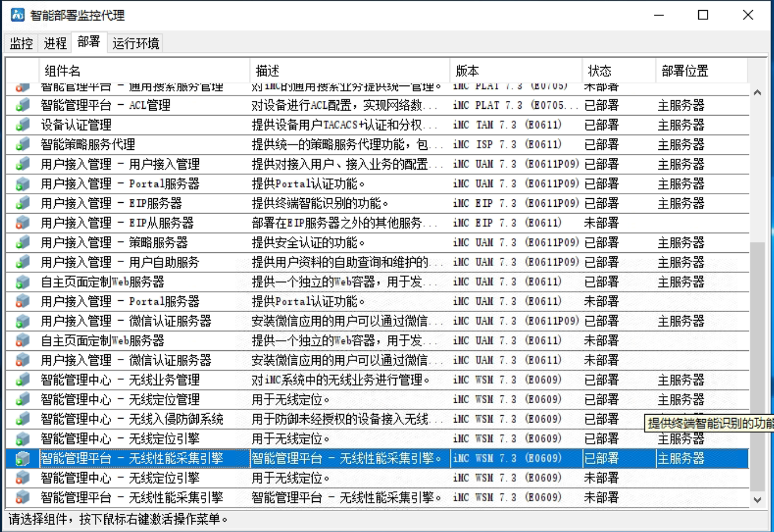Click the status bar hint 请选择组件，按下鼠标右键激活操作菜单。

tap(118, 519)
